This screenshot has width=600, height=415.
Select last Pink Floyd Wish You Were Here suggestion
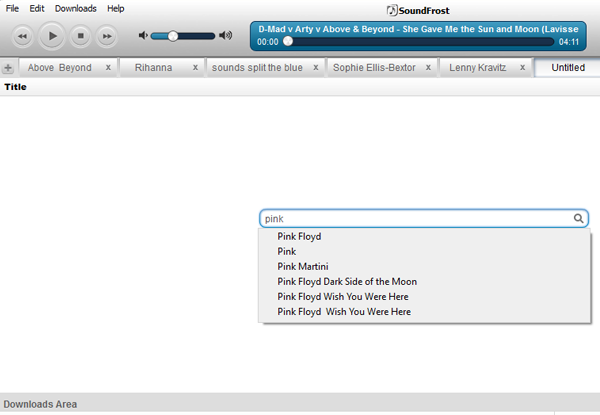(424, 312)
